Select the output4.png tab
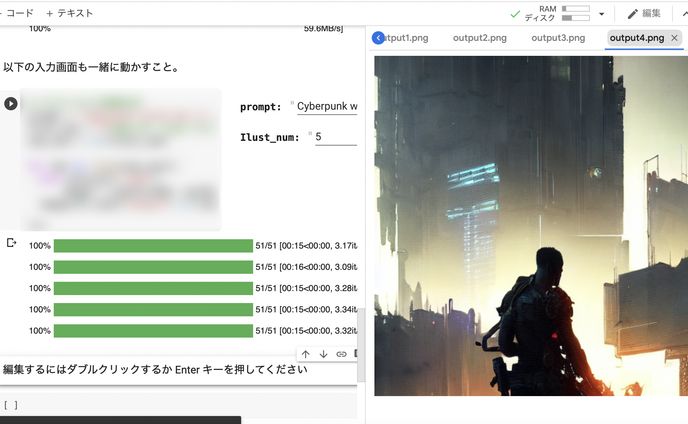688x424 pixels. pyautogui.click(x=637, y=38)
